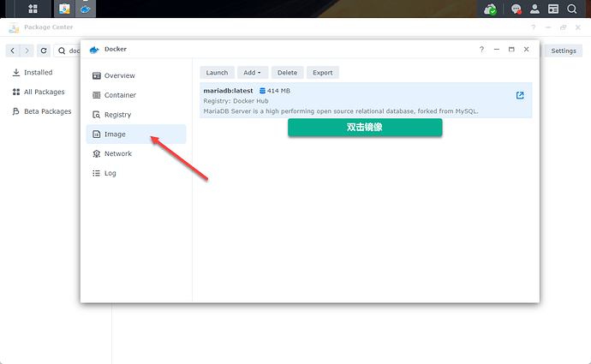This screenshot has width=591, height=364.
Task: Open Docker Network section
Action: coord(136,154)
